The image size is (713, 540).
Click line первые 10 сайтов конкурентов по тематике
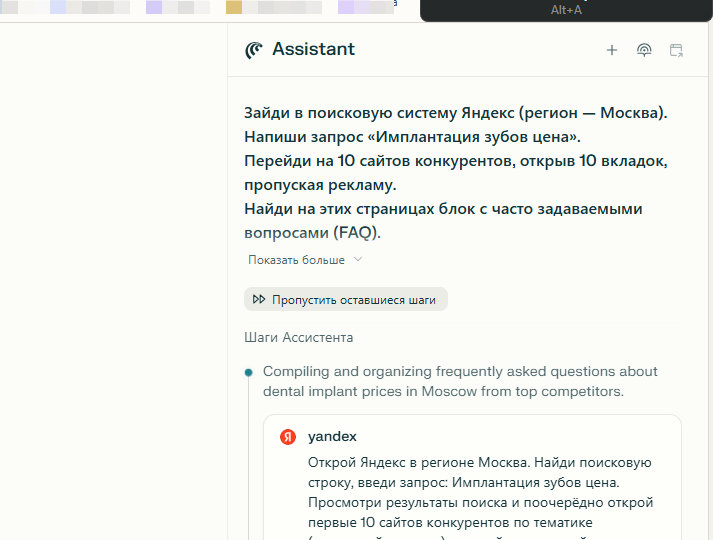click(x=450, y=522)
